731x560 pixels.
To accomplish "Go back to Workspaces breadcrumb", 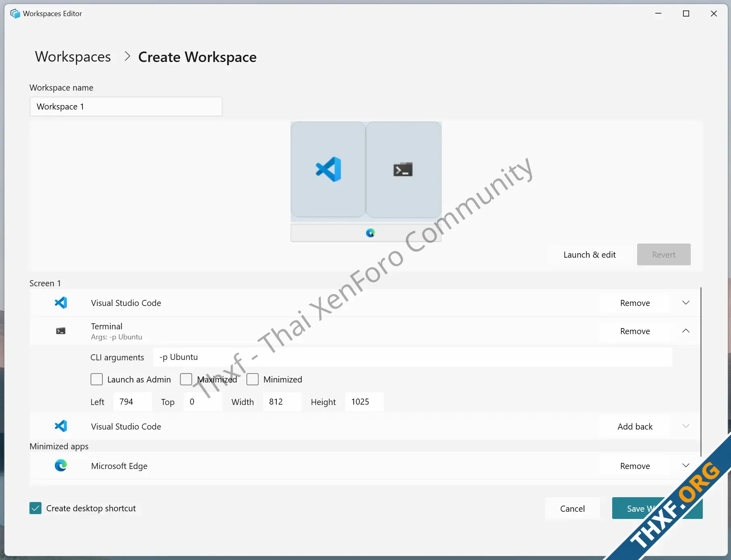I will coord(73,57).
